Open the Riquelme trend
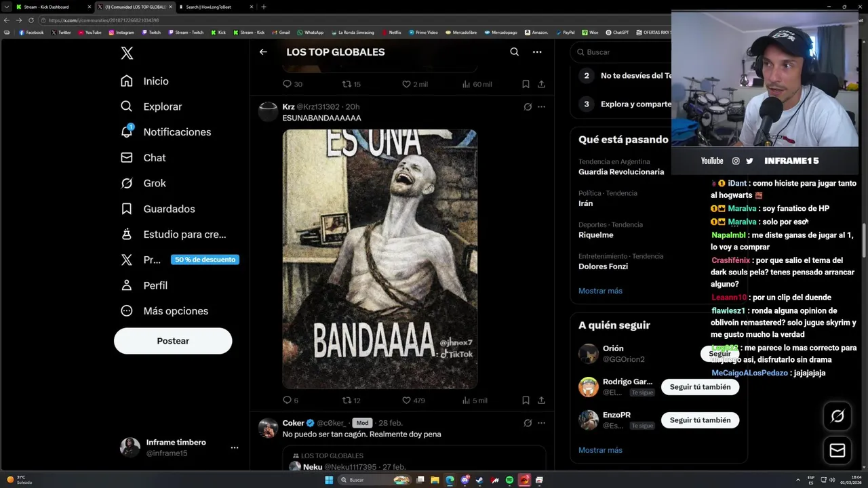The image size is (868, 488). (596, 235)
